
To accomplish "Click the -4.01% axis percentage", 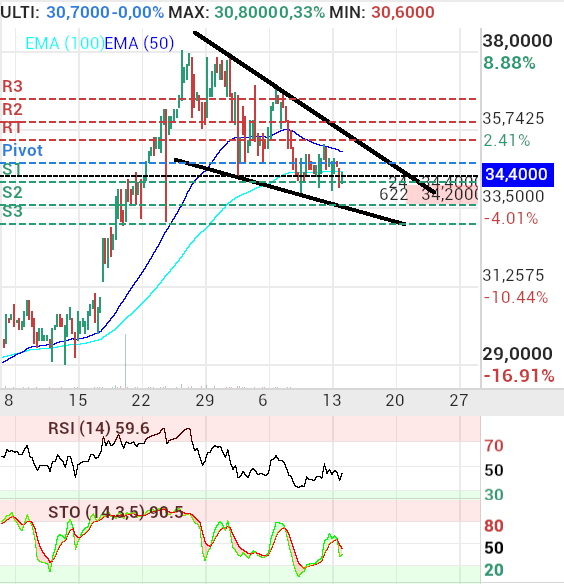I will point(511,219).
